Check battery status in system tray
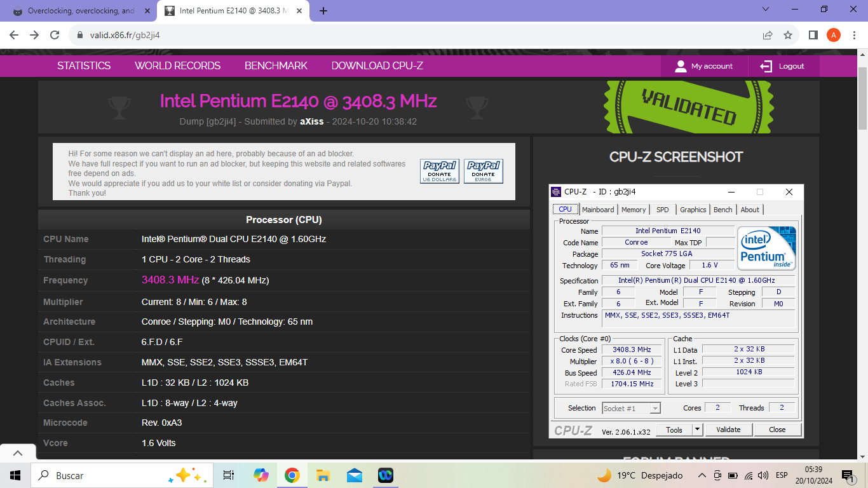The width and height of the screenshot is (868, 488). (733, 475)
